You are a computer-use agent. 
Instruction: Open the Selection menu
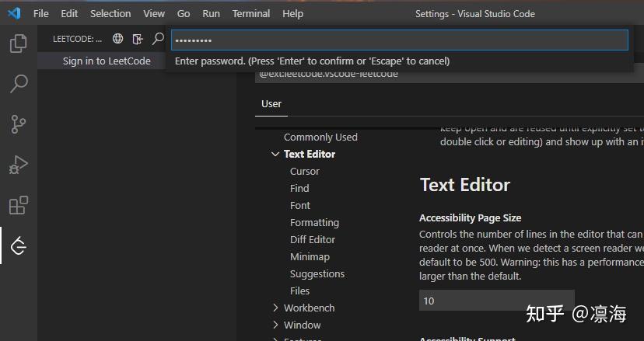tap(110, 13)
